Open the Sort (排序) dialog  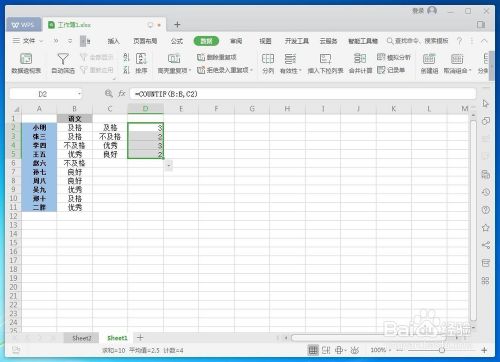[x=141, y=63]
